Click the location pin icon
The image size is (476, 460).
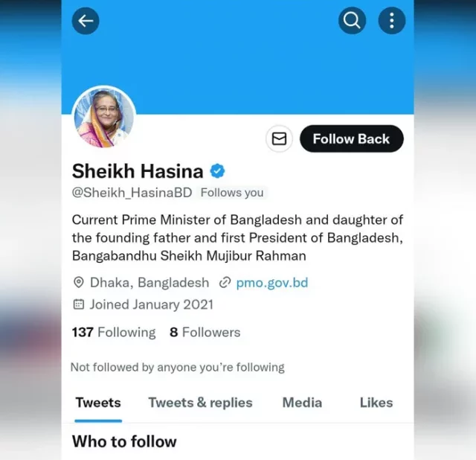point(79,283)
